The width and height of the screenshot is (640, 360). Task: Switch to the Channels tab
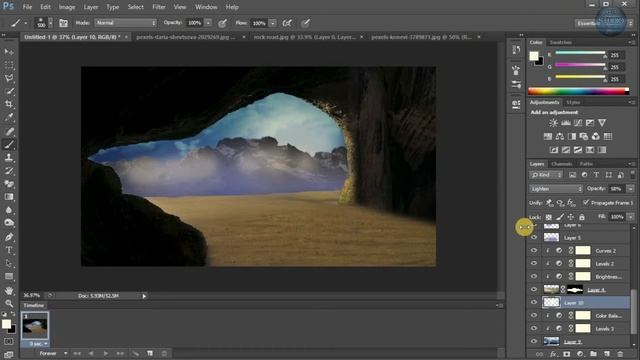click(x=562, y=164)
